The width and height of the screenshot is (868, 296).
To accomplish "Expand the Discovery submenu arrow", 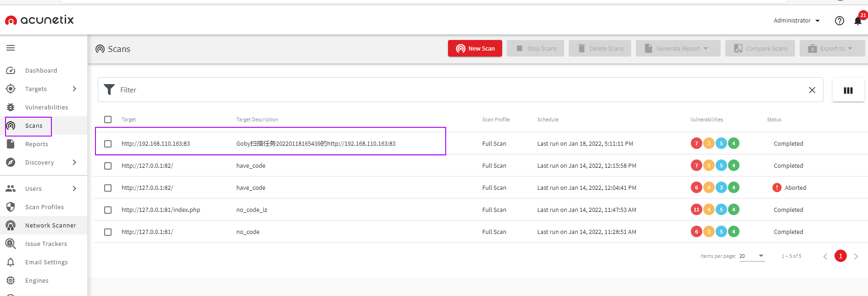I will click(x=74, y=162).
